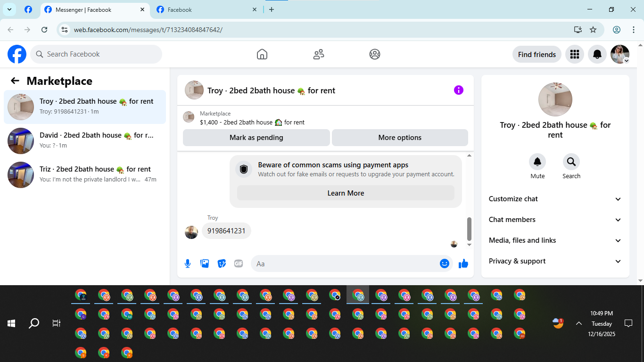Open the Windows Start menu

coord(11,323)
